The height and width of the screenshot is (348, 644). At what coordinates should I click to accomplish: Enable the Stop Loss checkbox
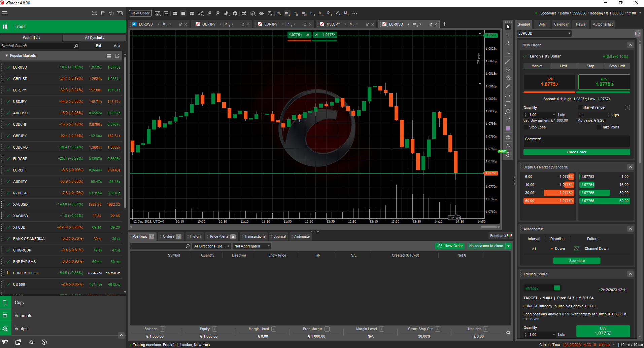(x=526, y=127)
